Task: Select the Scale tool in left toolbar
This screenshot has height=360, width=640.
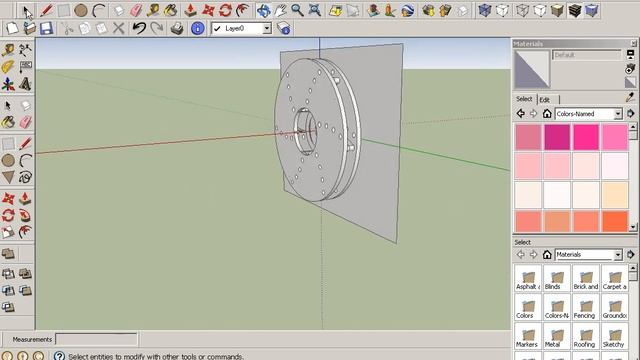Action: [x=8, y=232]
